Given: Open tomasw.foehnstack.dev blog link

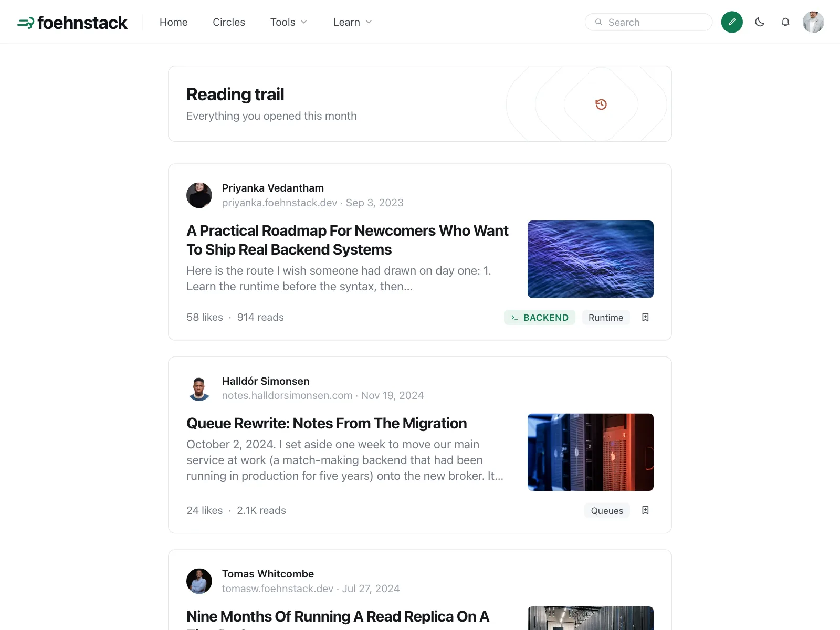Looking at the screenshot, I should coord(278,589).
